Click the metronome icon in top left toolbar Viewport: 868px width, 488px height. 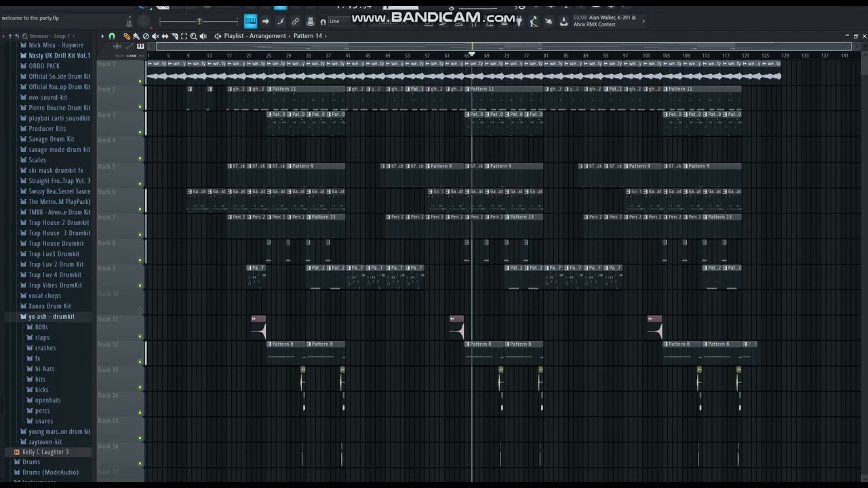tap(130, 21)
